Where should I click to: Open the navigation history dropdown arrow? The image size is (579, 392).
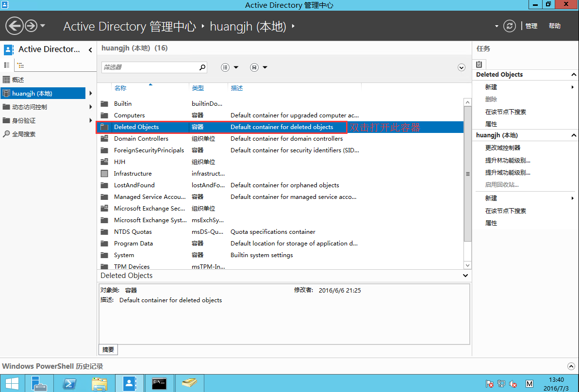[42, 26]
